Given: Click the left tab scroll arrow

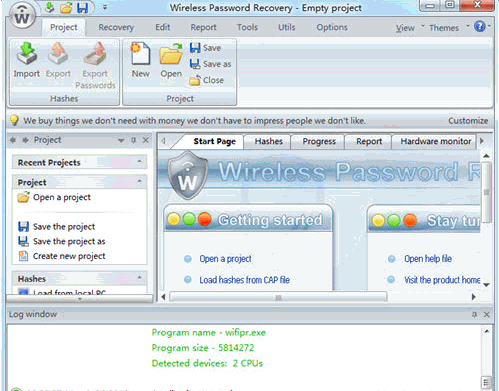Looking at the screenshot, I should click(x=163, y=141).
